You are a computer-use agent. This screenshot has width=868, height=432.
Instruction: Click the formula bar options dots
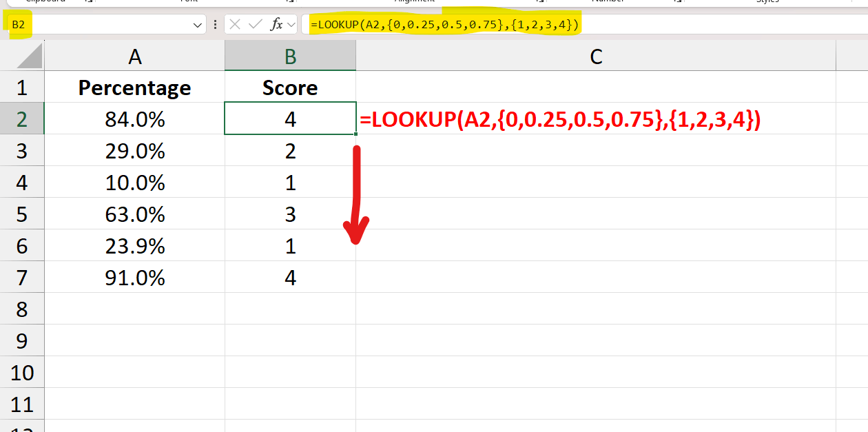pos(215,23)
